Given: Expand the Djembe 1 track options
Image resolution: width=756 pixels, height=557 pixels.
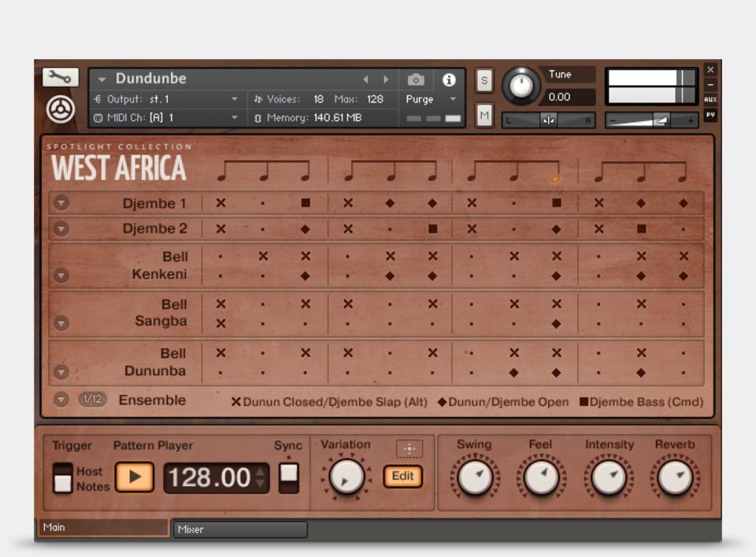Looking at the screenshot, I should [x=61, y=203].
